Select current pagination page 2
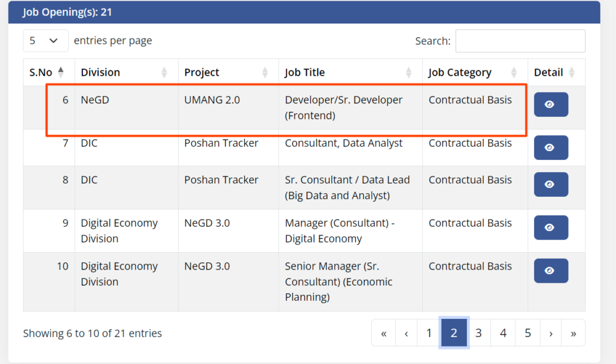This screenshot has width=616, height=364. tap(454, 333)
